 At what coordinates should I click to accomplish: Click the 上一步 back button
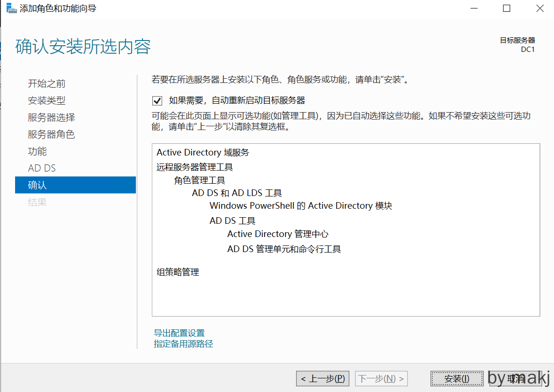322,378
